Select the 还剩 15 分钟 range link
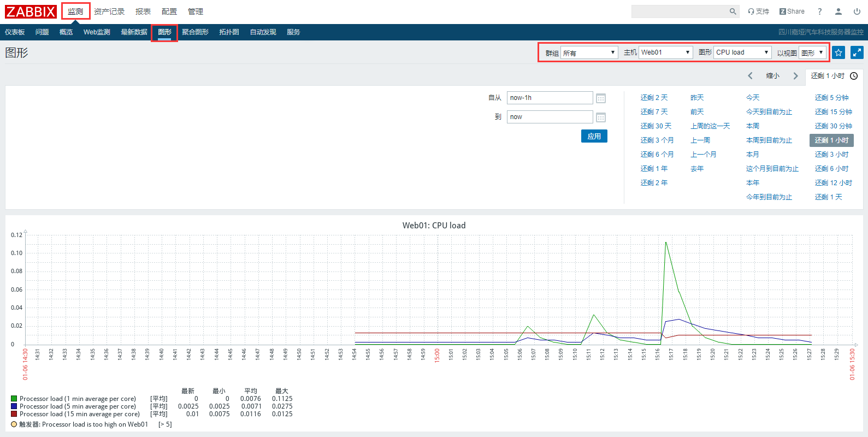The image size is (868, 437). point(834,112)
